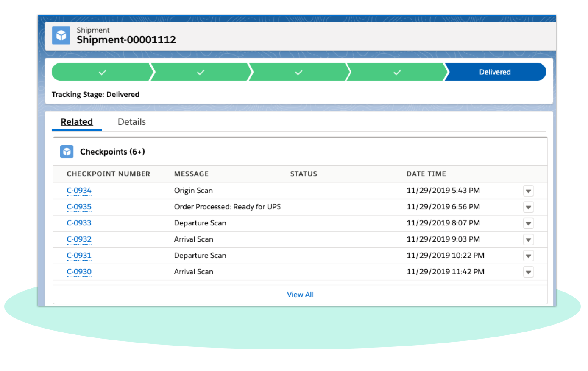Image resolution: width=588 pixels, height=371 pixels.
Task: Expand row actions for checkpoint C-0932
Action: click(x=528, y=239)
